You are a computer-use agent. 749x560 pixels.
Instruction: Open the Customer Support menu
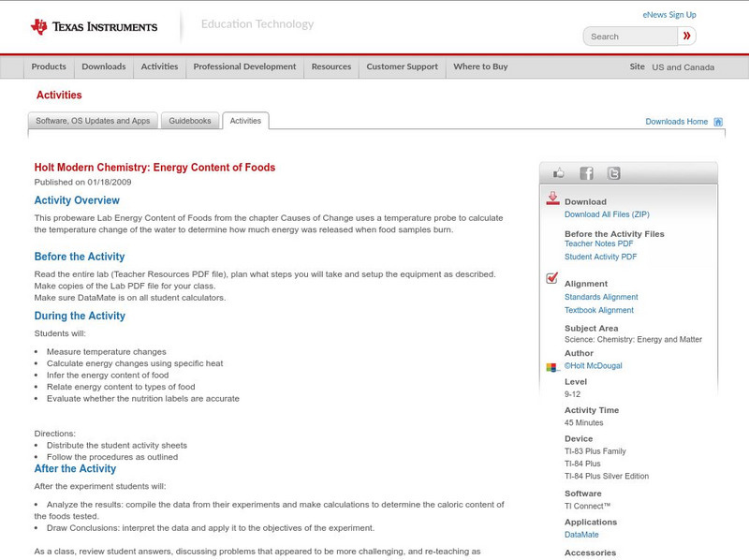pyautogui.click(x=403, y=66)
